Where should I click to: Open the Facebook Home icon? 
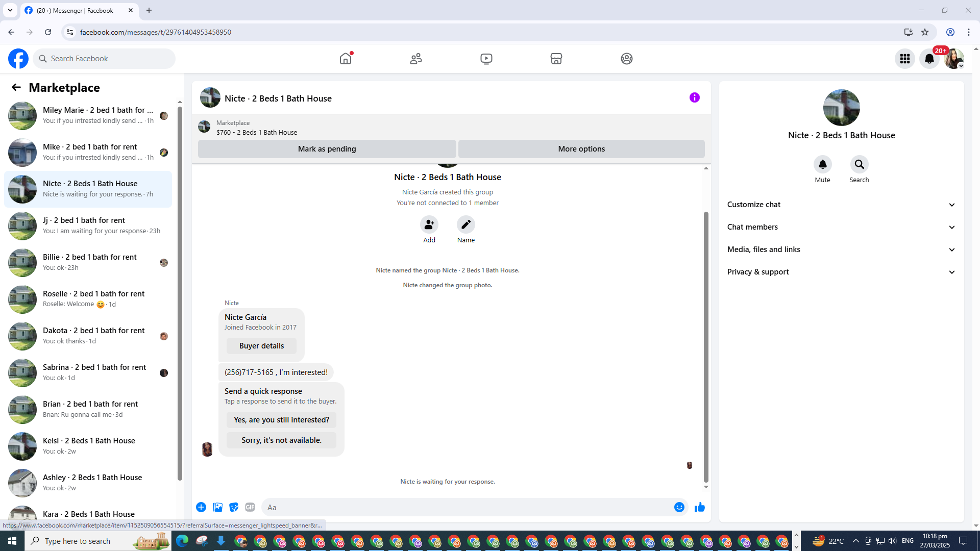click(x=346, y=59)
